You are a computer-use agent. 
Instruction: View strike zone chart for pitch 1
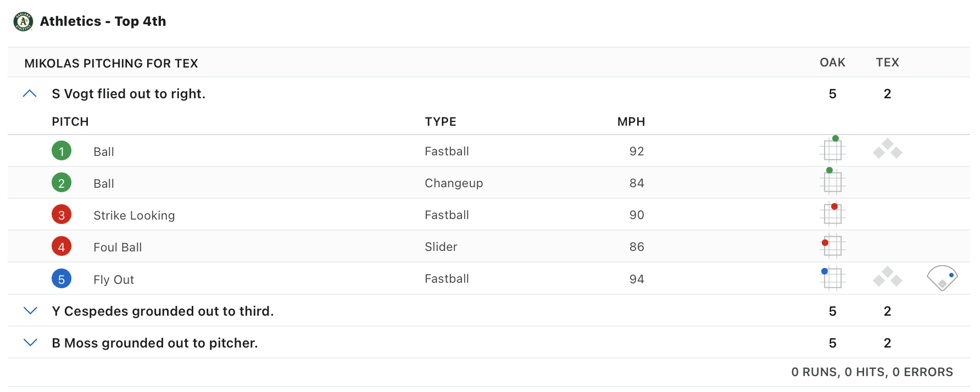832,149
